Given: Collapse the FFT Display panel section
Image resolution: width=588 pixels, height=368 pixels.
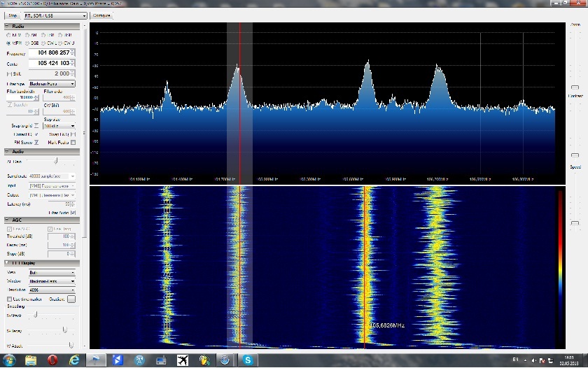Looking at the screenshot, I should pyautogui.click(x=7, y=263).
